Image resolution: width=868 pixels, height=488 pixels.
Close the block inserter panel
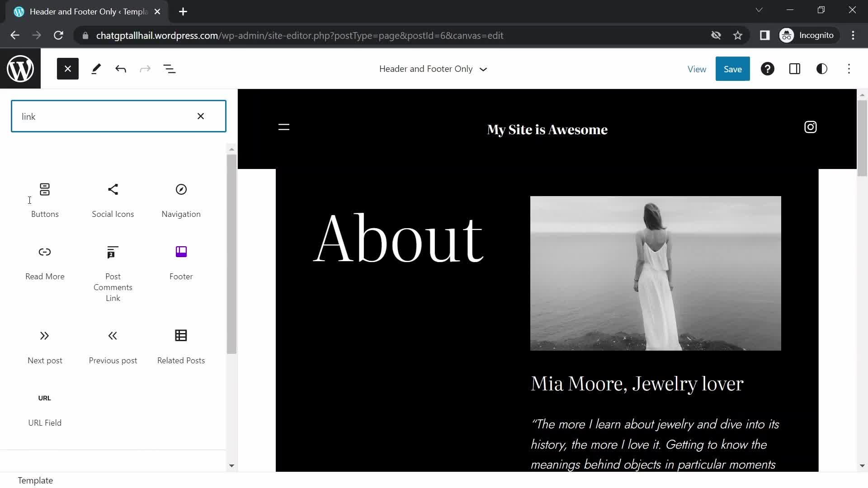point(68,69)
